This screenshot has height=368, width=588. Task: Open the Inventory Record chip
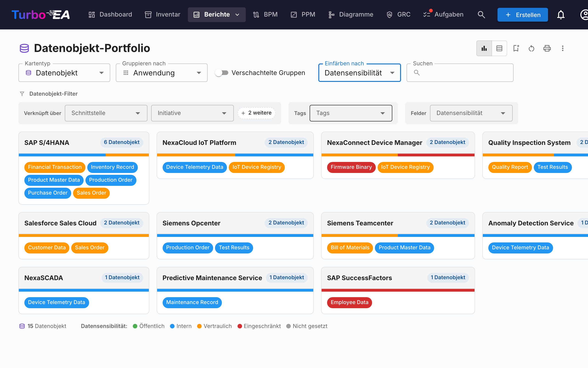coord(112,167)
